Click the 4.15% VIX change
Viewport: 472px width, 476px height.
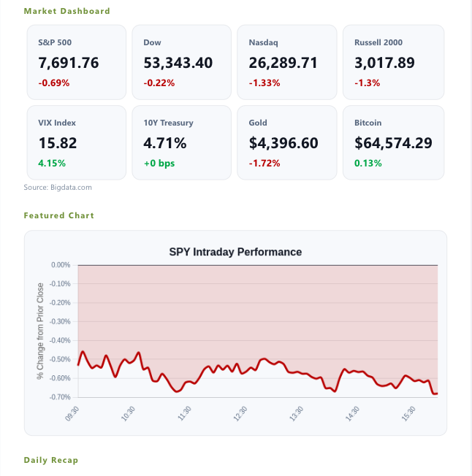[x=52, y=164]
